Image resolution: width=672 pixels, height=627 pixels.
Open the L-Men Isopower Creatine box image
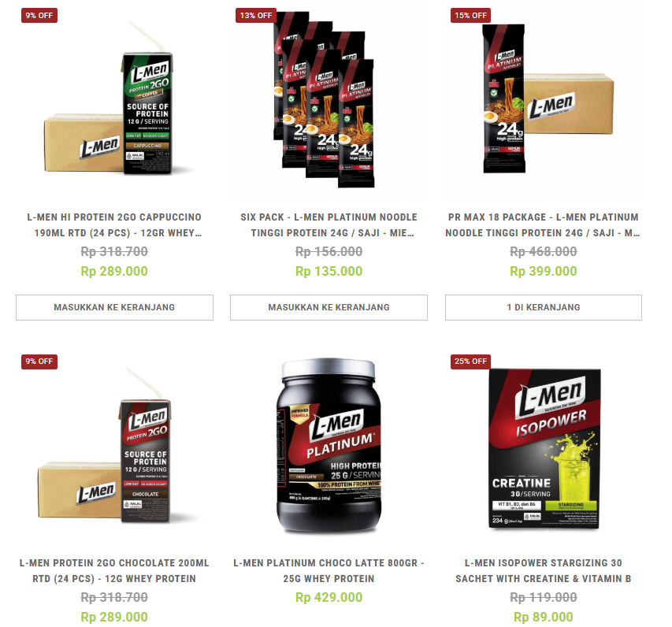click(x=544, y=447)
